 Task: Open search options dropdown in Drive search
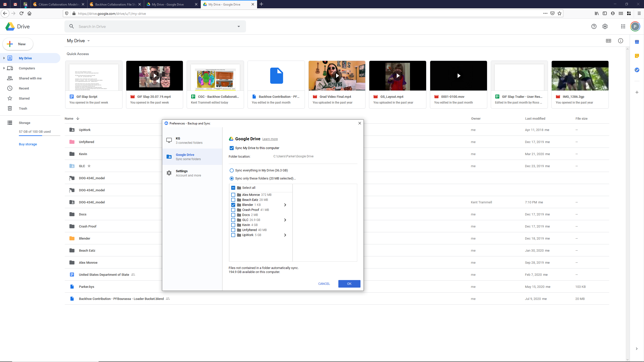tap(238, 26)
